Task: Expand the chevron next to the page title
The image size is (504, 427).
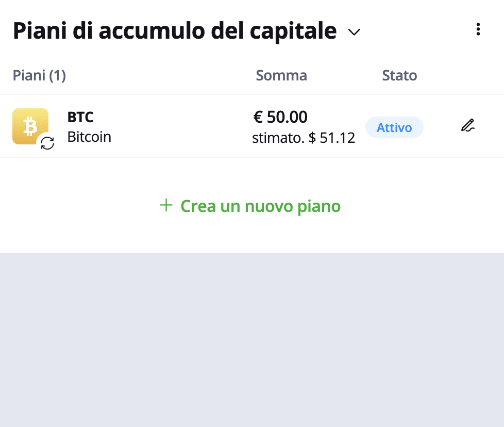Action: tap(354, 32)
